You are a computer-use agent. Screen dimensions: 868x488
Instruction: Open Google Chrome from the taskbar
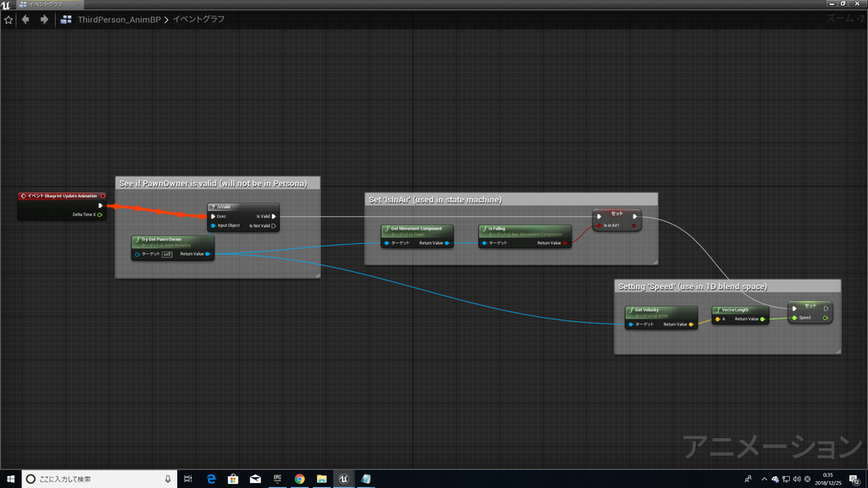point(299,480)
